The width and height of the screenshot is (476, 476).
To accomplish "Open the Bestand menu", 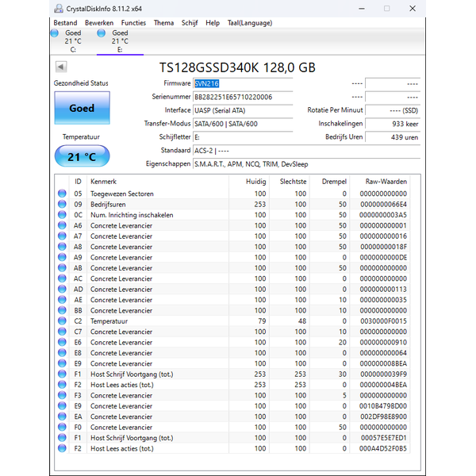I will pyautogui.click(x=65, y=23).
